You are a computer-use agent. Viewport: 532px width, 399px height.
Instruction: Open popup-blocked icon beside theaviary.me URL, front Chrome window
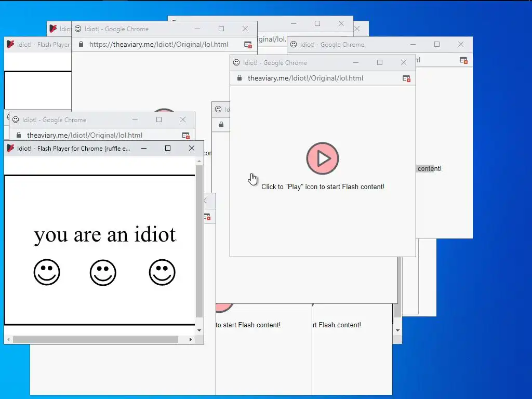click(x=406, y=78)
